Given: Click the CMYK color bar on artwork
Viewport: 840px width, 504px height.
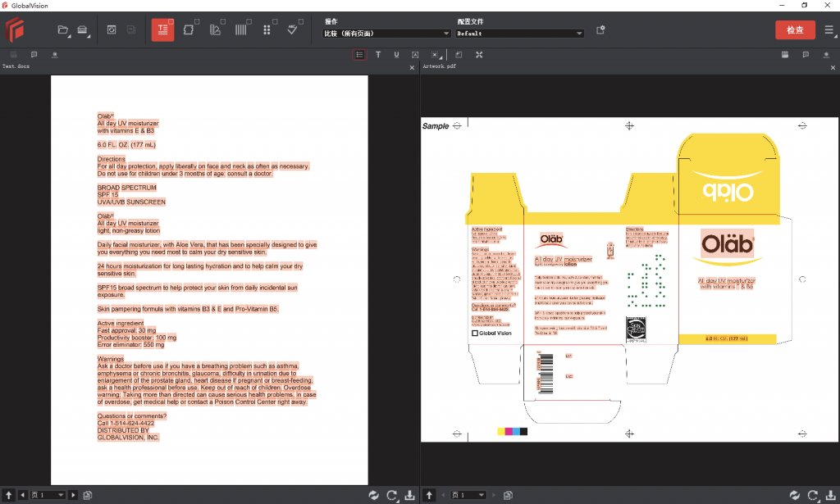Looking at the screenshot, I should coord(513,432).
